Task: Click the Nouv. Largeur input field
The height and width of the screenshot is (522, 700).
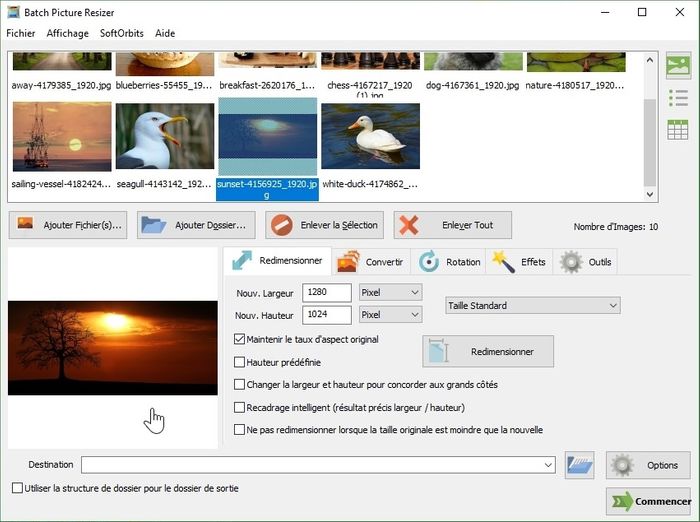Action: (326, 292)
